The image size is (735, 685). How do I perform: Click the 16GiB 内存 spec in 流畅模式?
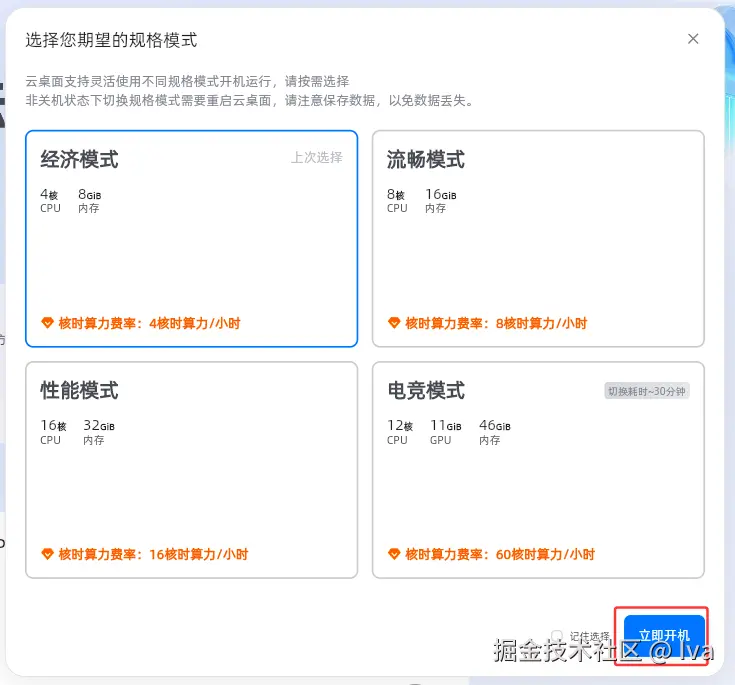pyautogui.click(x=441, y=201)
